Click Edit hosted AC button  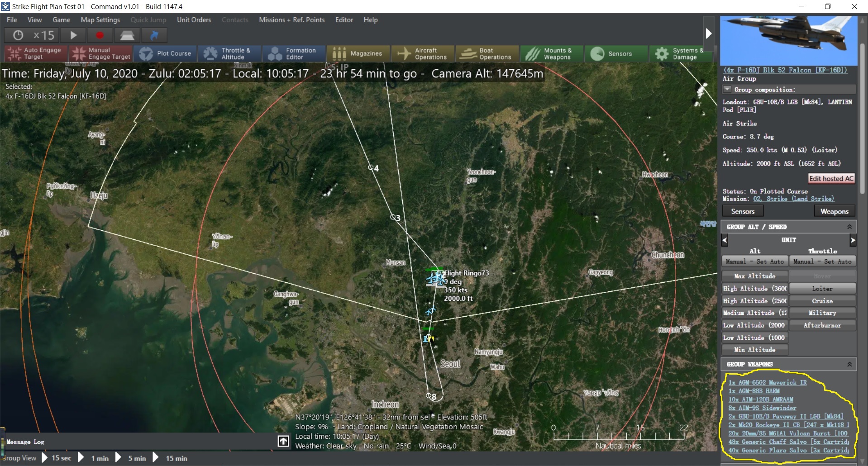point(831,179)
